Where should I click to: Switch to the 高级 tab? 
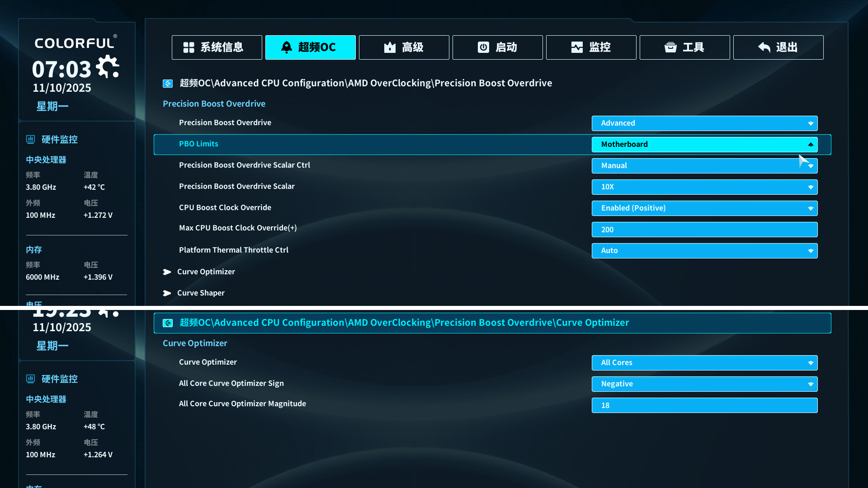tap(404, 47)
